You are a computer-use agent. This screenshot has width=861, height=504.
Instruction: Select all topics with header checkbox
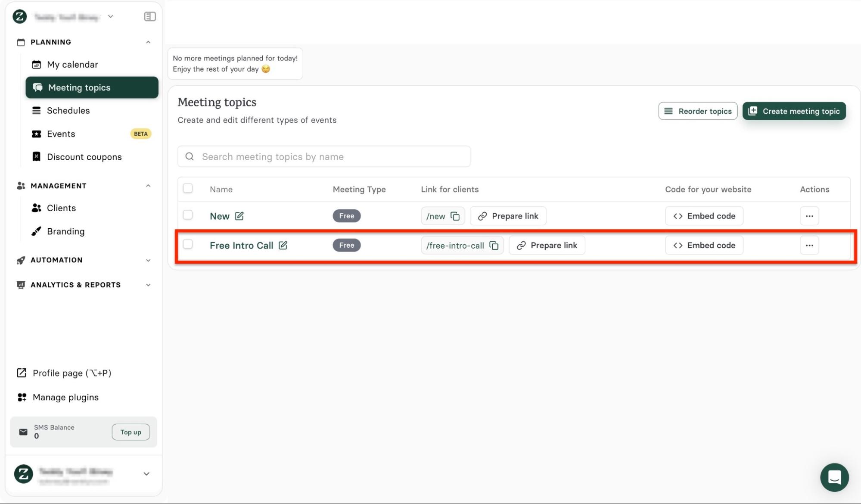tap(188, 188)
